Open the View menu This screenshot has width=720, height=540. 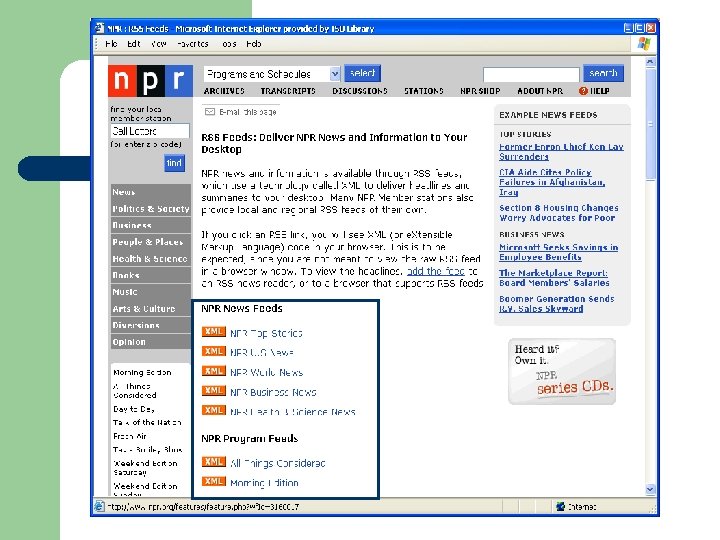pos(158,44)
